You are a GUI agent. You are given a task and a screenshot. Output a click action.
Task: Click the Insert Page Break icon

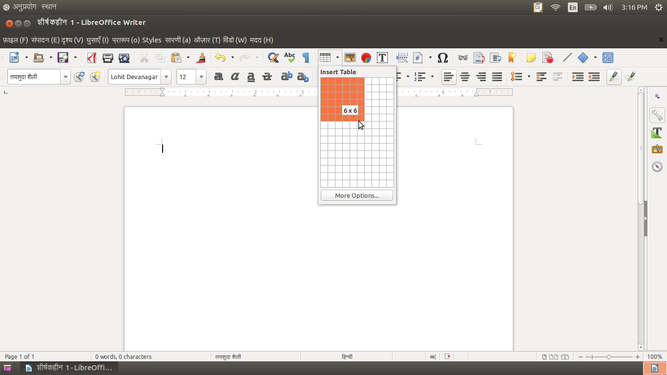(402, 57)
